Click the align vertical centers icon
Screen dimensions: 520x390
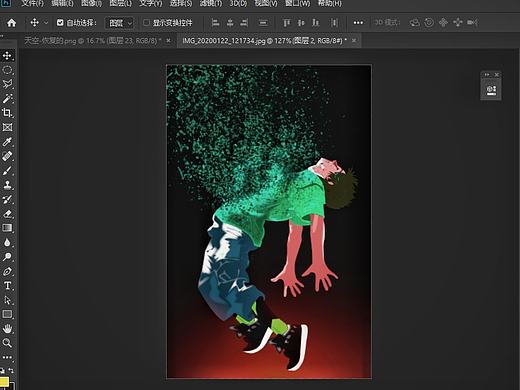click(301, 23)
